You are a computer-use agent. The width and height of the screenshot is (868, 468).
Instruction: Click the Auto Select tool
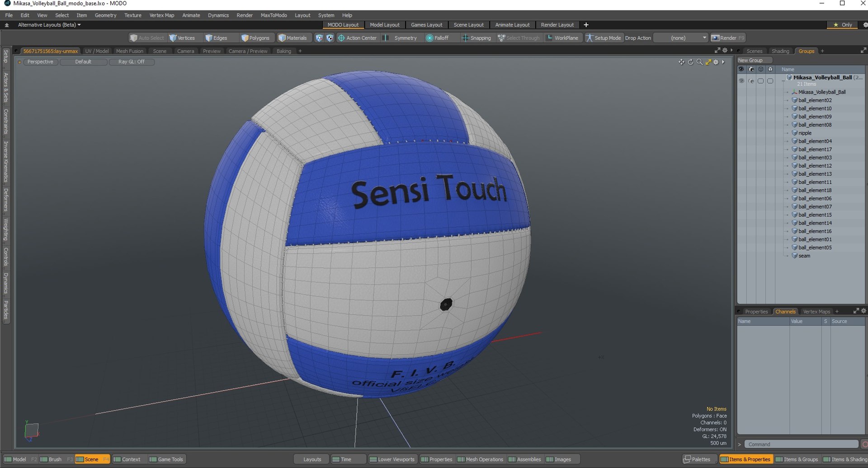pos(147,38)
